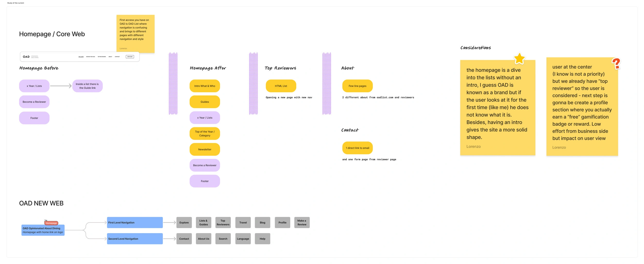Click TOP REVIEWERS link in navbar mockup
The height and width of the screenshot is (264, 644).
(x=102, y=57)
